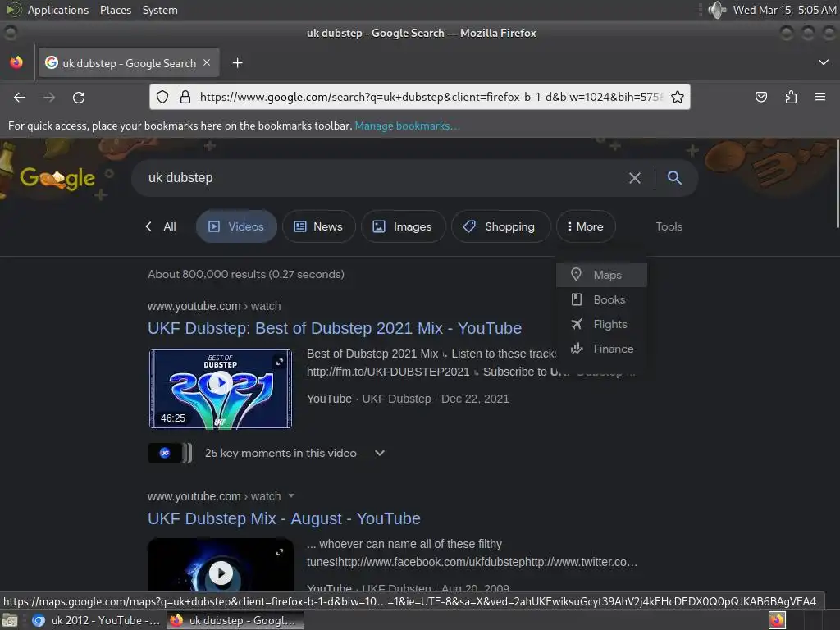Open the Pocket save icon
Screen dimensions: 840x630
(760, 97)
